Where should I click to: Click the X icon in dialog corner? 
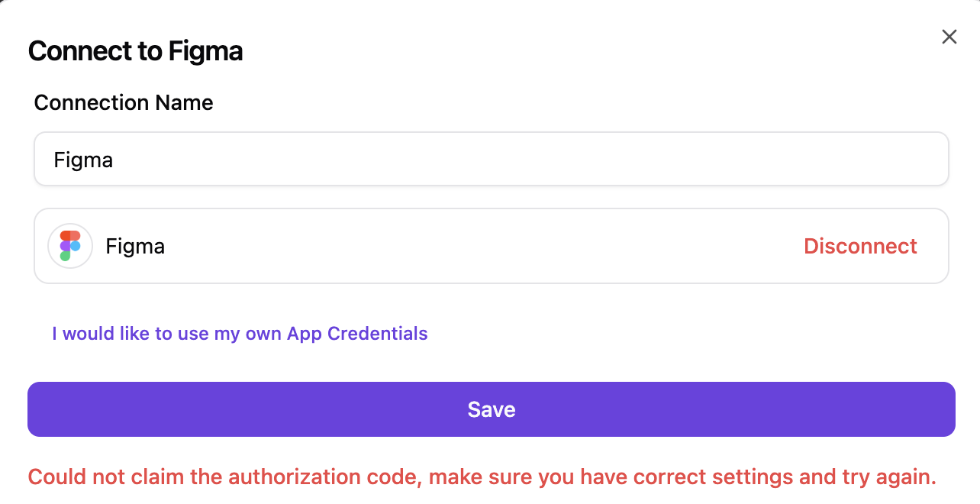click(949, 37)
